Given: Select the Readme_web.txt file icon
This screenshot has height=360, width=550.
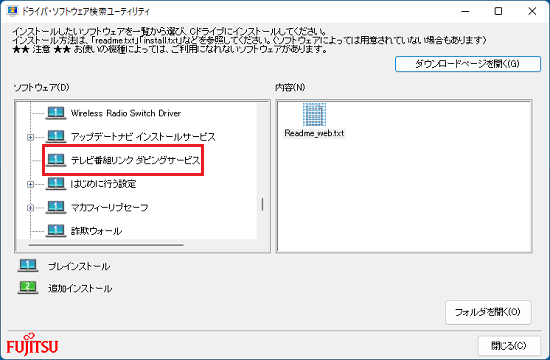Looking at the screenshot, I should [x=314, y=114].
